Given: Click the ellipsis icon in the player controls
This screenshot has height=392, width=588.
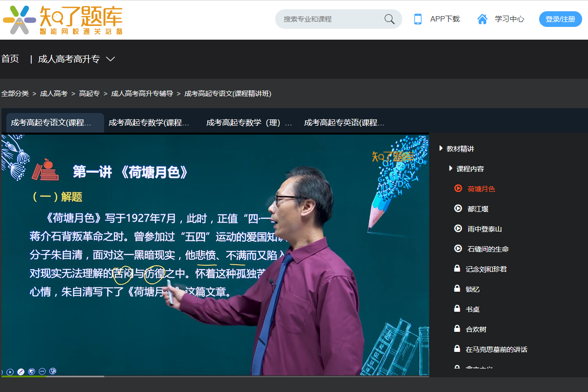Looking at the screenshot, I should [x=42, y=371].
